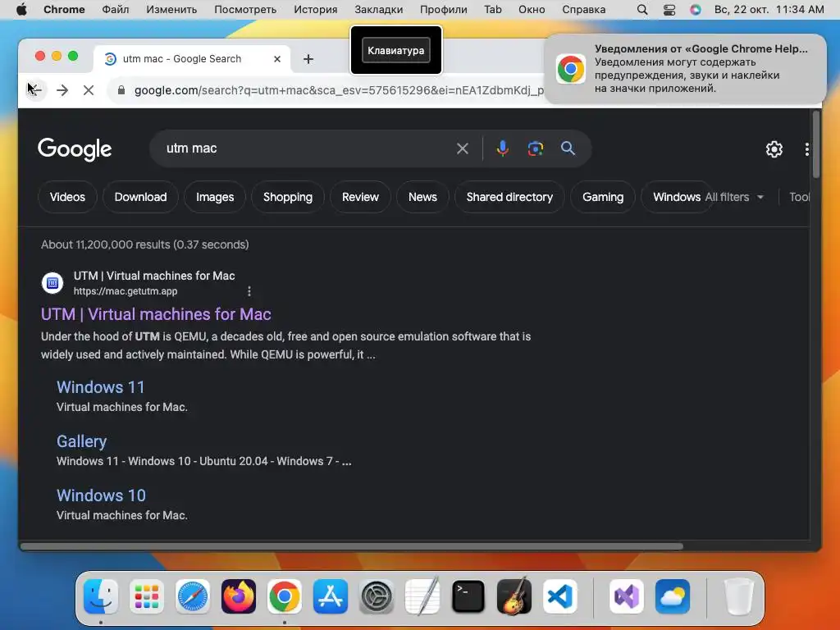Click the page vertical scrollbar thumb
The height and width of the screenshot is (630, 840).
pos(816,144)
